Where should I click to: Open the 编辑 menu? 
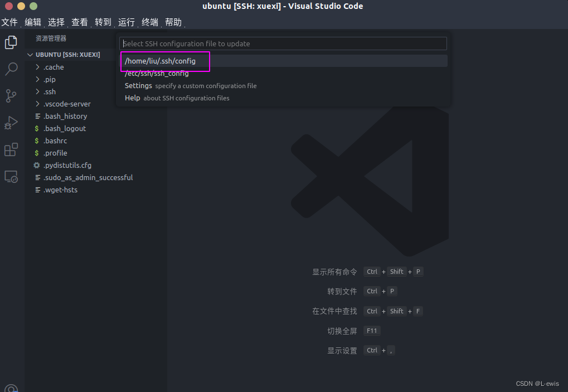coord(33,22)
